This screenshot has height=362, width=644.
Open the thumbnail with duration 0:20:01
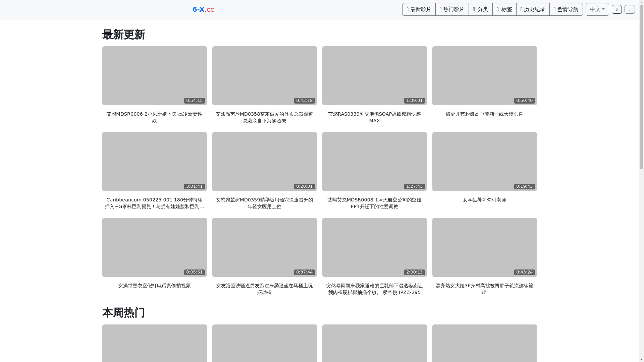[x=264, y=162]
